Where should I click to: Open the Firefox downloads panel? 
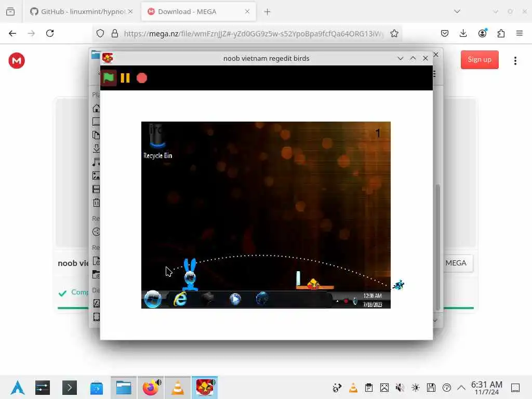pyautogui.click(x=463, y=33)
